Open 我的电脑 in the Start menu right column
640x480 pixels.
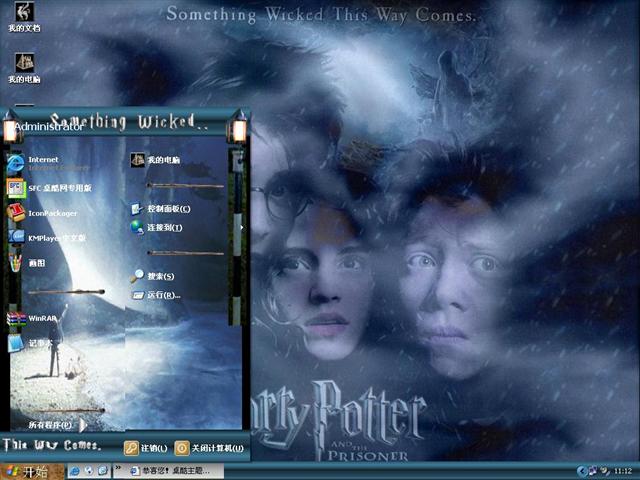pyautogui.click(x=156, y=160)
